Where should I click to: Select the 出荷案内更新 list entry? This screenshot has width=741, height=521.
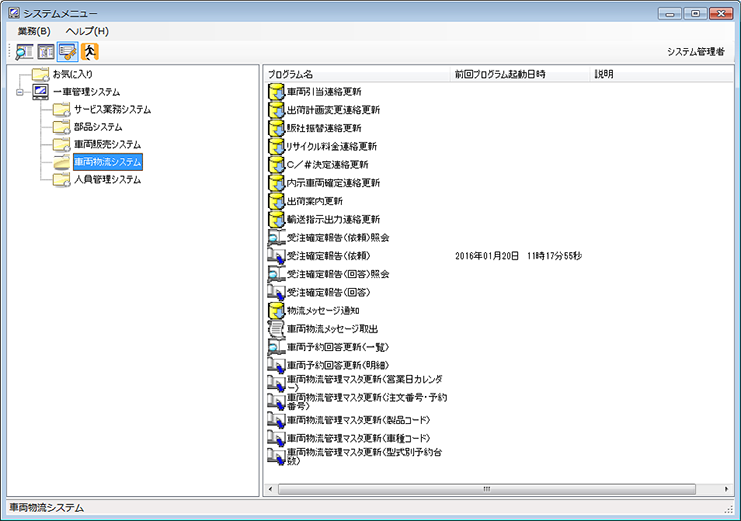coord(314,201)
